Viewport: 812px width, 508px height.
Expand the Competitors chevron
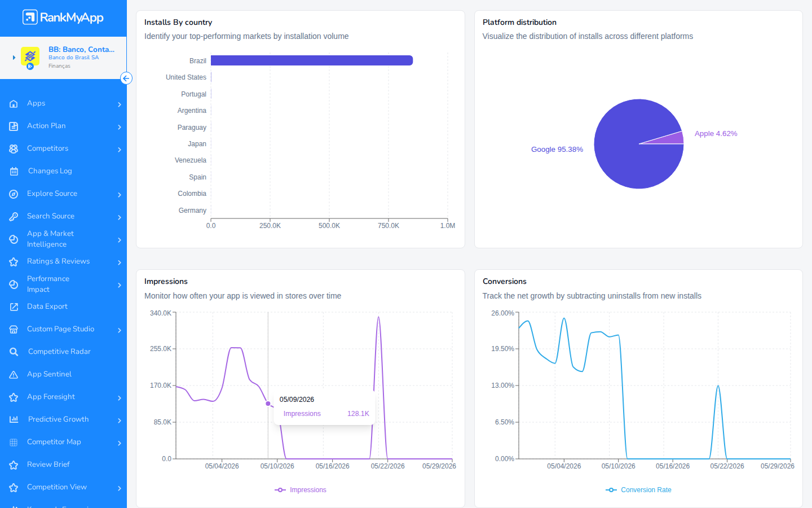[x=120, y=150]
